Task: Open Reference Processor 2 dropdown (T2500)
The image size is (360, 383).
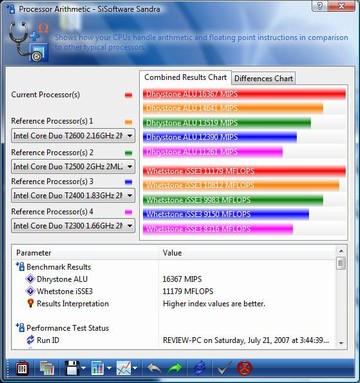Action: [73, 166]
